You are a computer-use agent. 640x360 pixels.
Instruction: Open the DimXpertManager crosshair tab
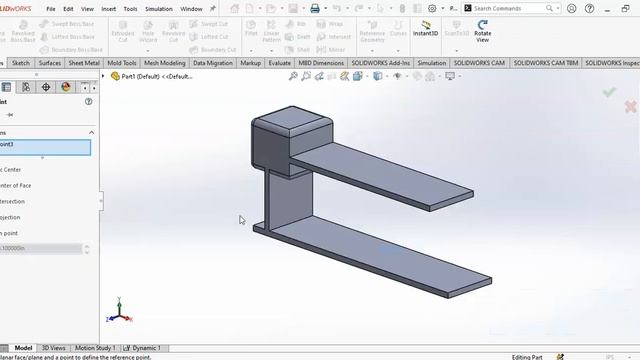(x=46, y=87)
